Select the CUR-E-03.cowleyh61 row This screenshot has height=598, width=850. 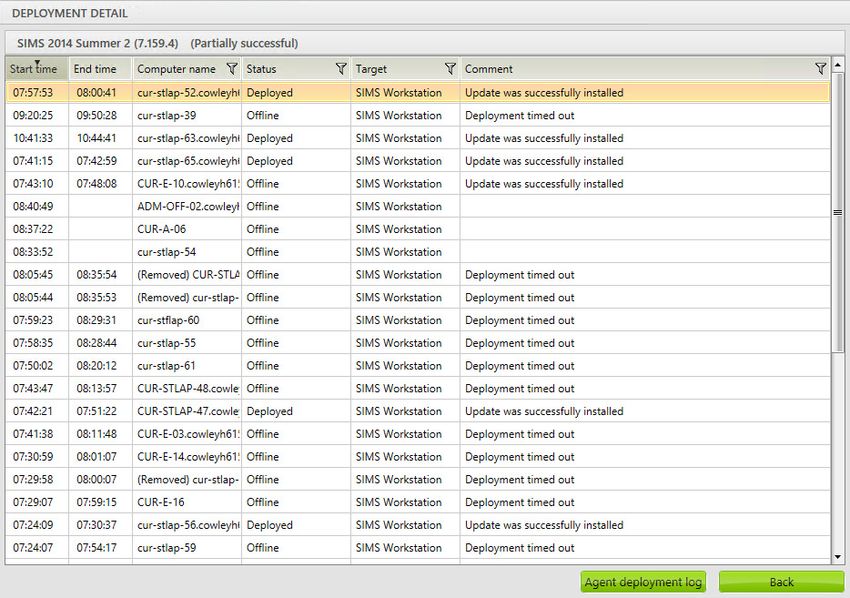tap(418, 434)
